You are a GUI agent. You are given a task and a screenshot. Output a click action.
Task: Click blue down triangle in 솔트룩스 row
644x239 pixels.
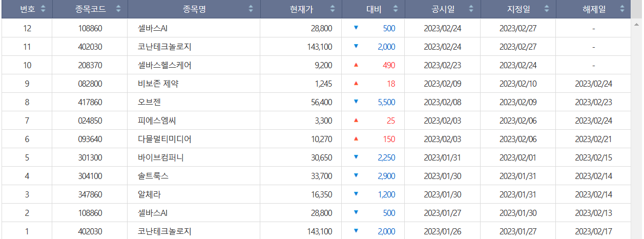(356, 175)
